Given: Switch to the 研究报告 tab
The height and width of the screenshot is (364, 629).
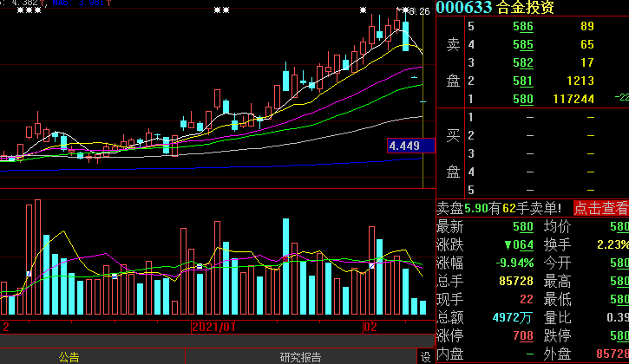Looking at the screenshot, I should pos(300,357).
